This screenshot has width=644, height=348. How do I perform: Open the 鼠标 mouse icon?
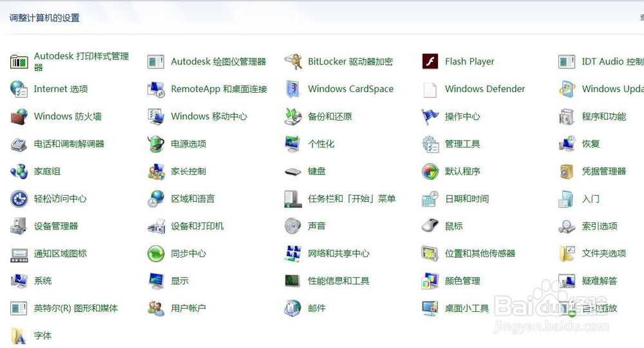coord(430,226)
